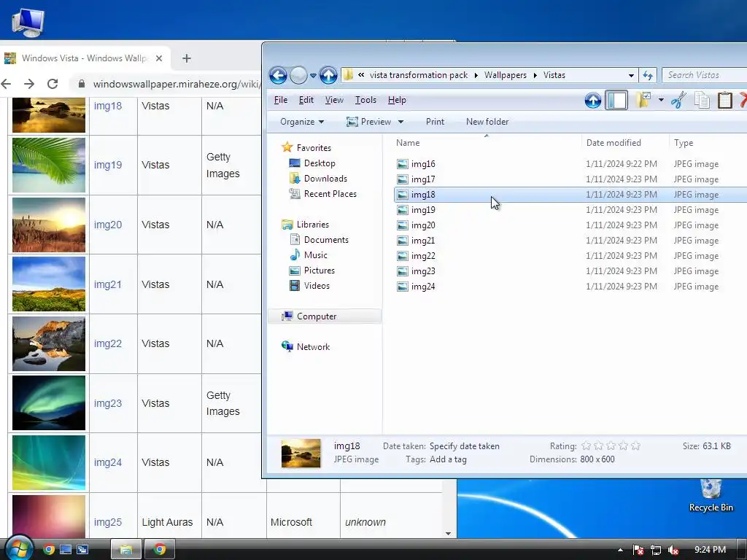Expand the Organize dropdown
The height and width of the screenshot is (560, 747).
click(x=302, y=122)
